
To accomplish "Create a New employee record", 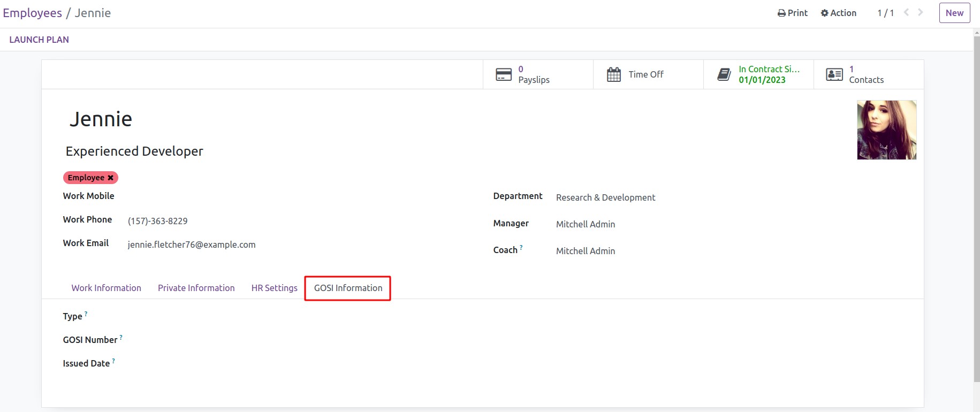I will click(954, 13).
